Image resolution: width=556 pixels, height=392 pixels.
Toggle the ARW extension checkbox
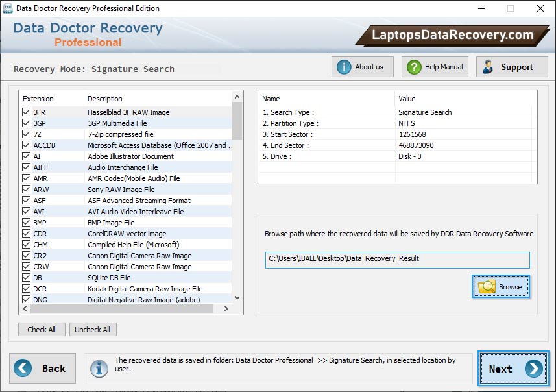[26, 189]
